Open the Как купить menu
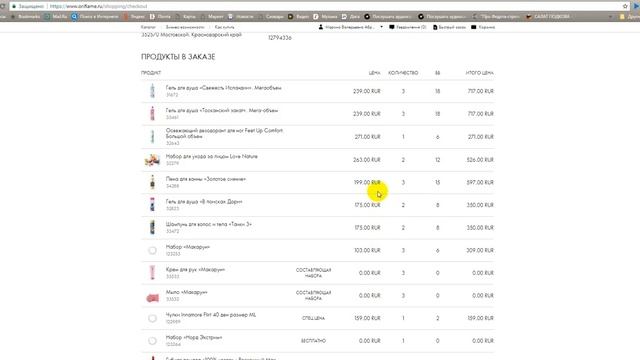This screenshot has height=360, width=640. pos(224,27)
